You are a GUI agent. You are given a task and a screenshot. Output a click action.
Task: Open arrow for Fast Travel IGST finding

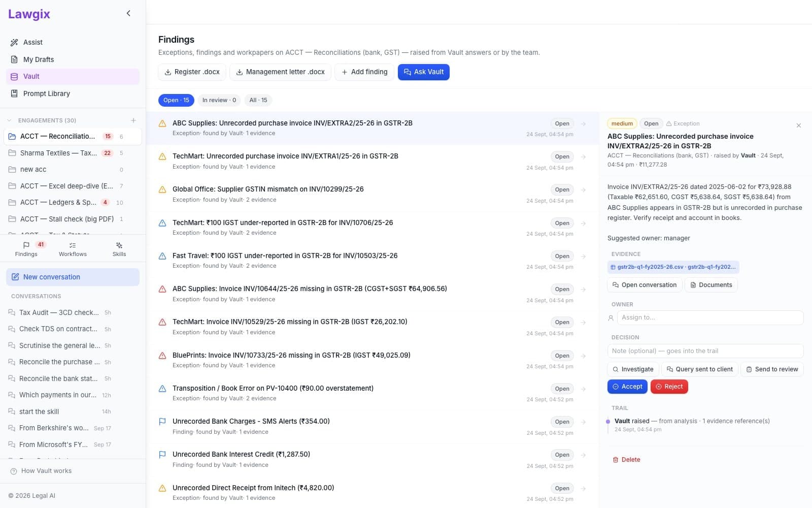(x=583, y=256)
